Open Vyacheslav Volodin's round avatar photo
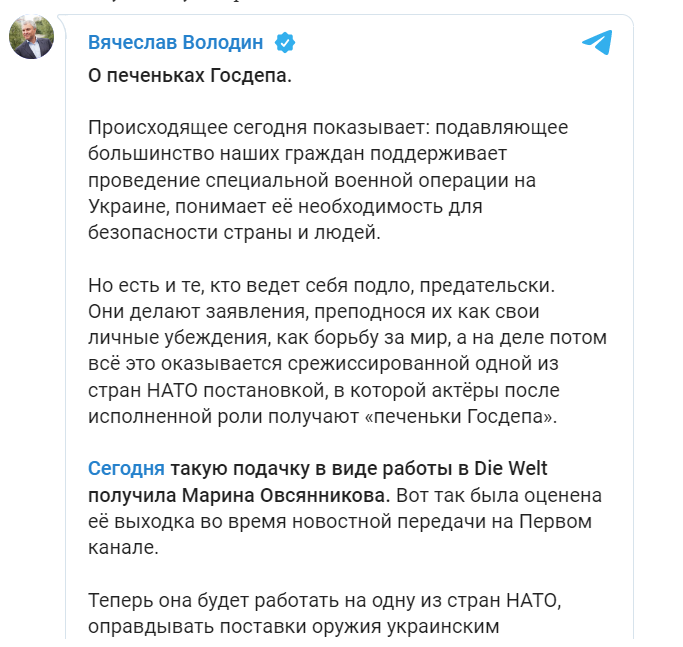Viewport: 683px width, 647px height. pyautogui.click(x=31, y=37)
